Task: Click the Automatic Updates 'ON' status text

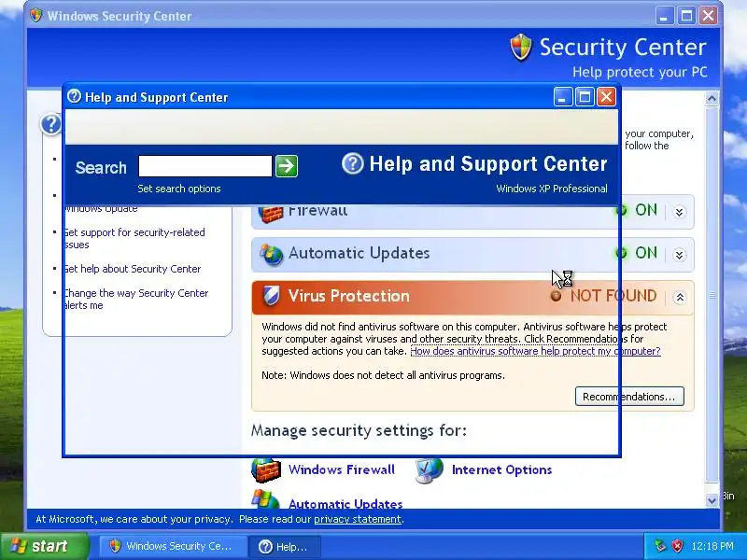Action: (x=646, y=253)
